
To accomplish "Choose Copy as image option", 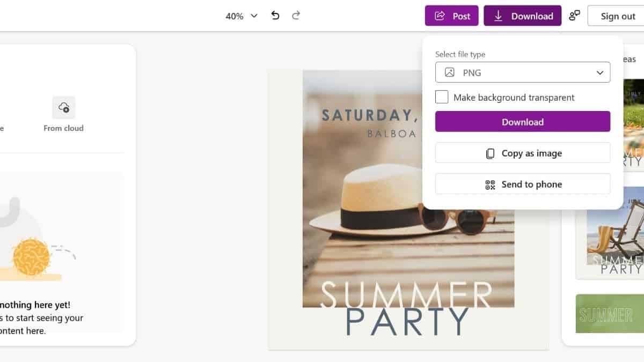I will coord(522,153).
